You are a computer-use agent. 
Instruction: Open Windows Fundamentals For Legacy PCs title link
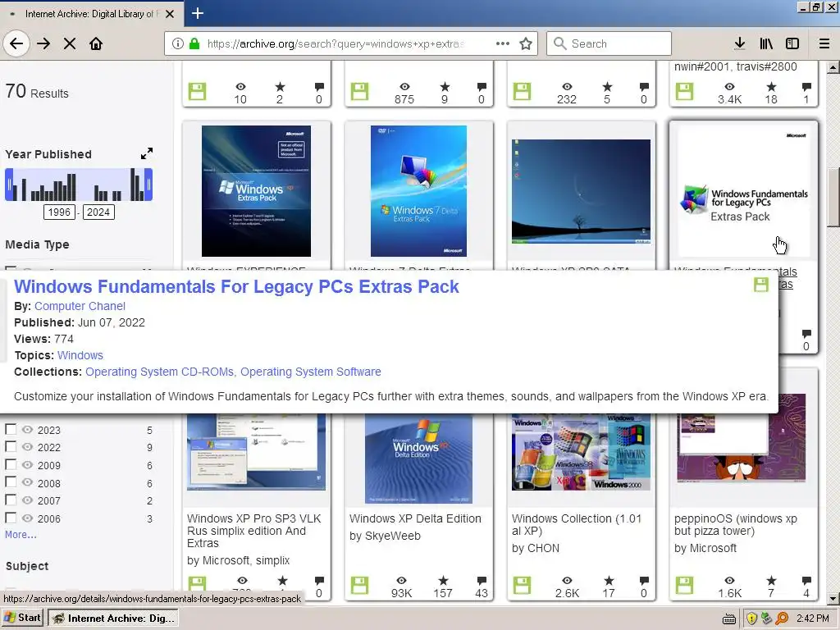click(236, 286)
